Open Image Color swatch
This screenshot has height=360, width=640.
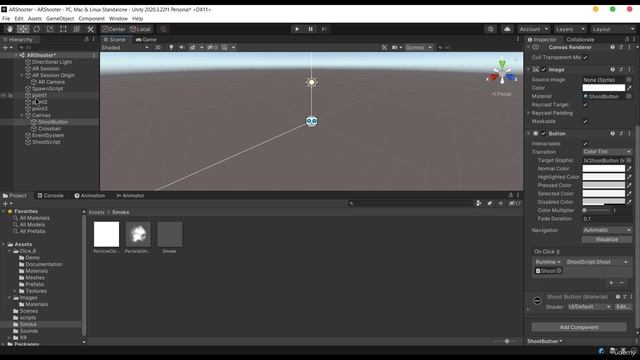coord(603,88)
